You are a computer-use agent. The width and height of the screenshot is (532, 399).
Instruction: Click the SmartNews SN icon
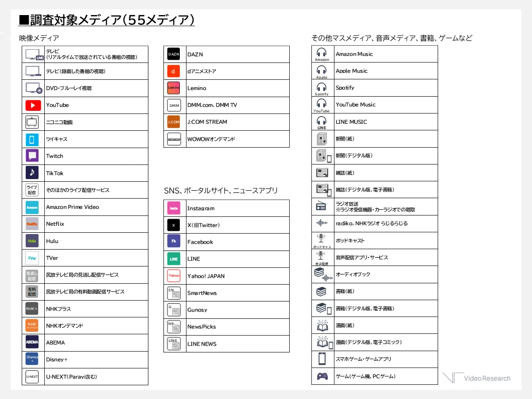click(174, 293)
